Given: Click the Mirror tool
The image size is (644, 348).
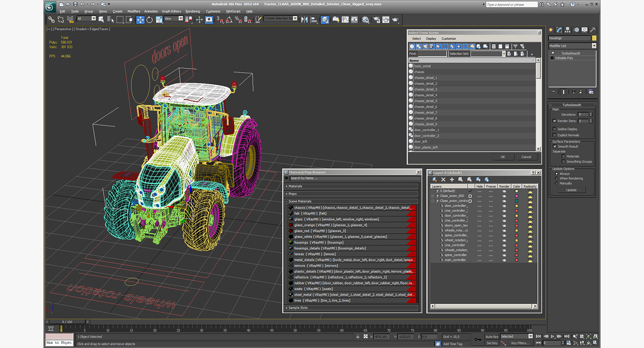Looking at the screenshot, I should [304, 20].
